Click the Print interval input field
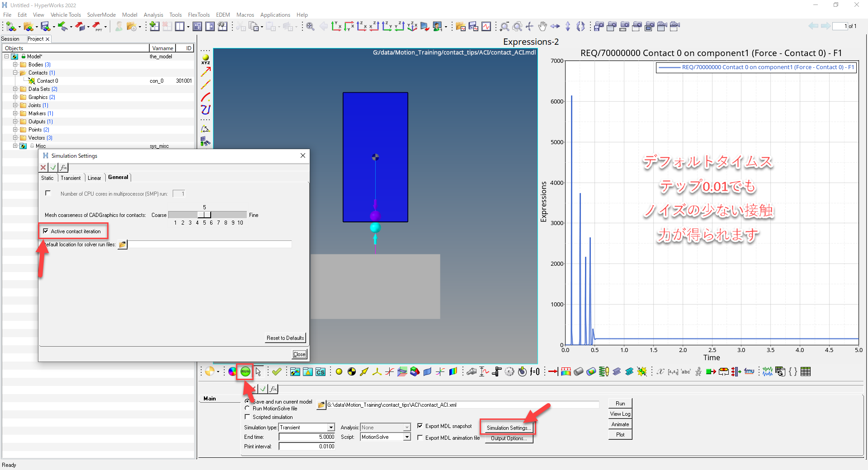This screenshot has height=470, width=868. [307, 446]
